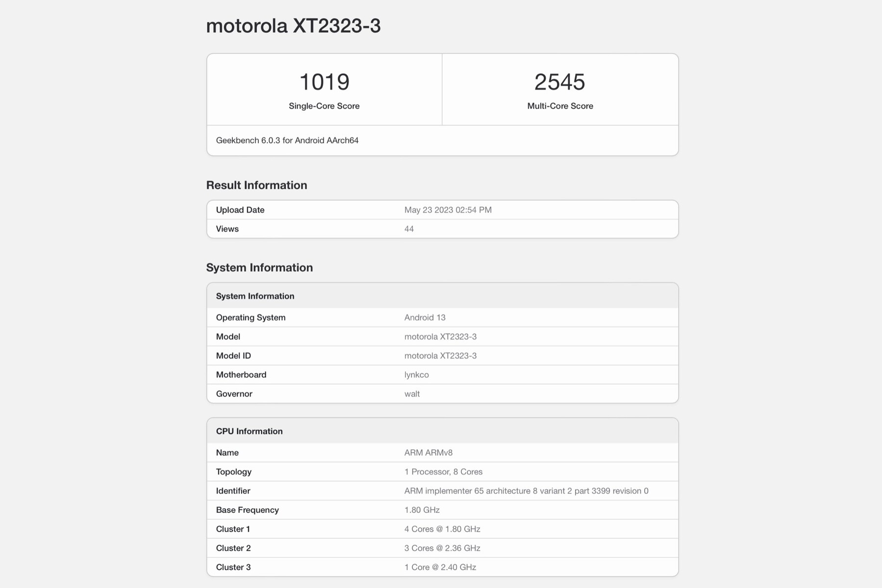
Task: Click the Geekbench 6.0.3 for Android text
Action: (287, 140)
